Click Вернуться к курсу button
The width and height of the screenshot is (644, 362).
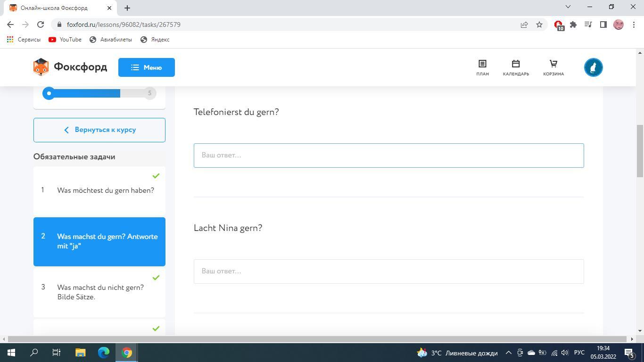99,130
